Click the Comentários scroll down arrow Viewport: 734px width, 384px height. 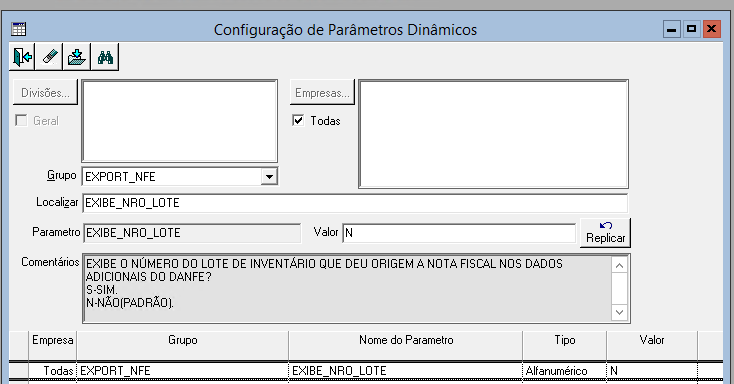tap(619, 312)
